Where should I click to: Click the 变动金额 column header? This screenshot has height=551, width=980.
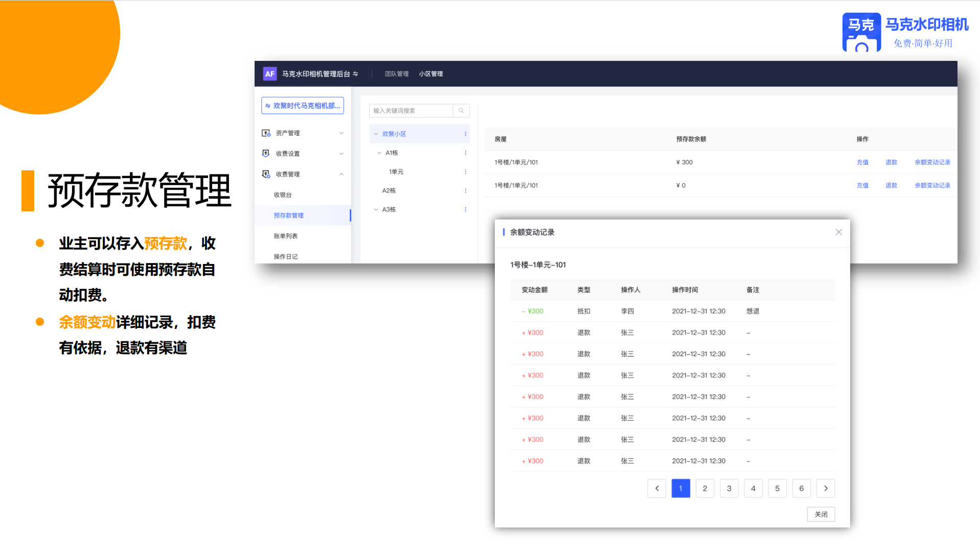click(x=534, y=290)
